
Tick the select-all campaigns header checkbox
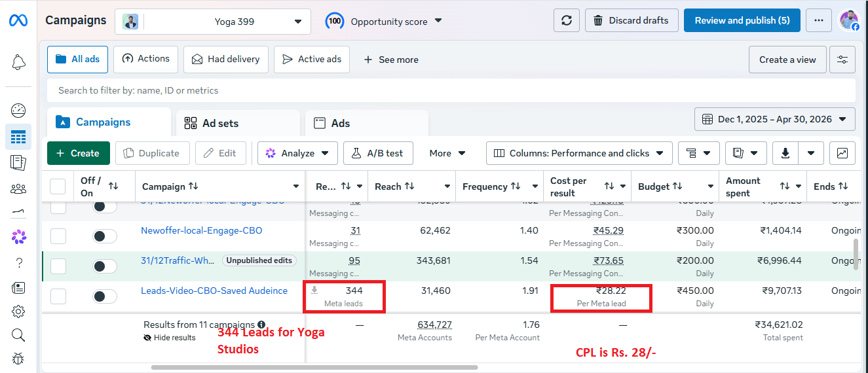[58, 186]
